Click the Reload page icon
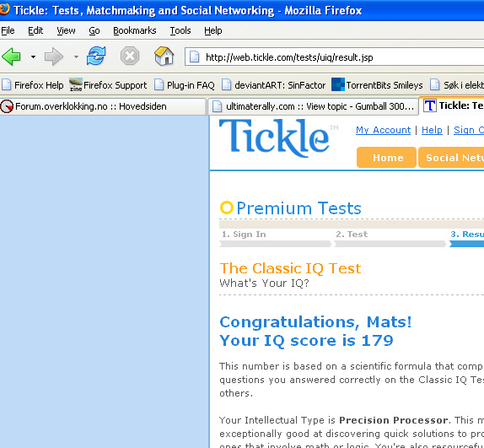Image resolution: width=484 pixels, height=448 pixels. coord(96,56)
